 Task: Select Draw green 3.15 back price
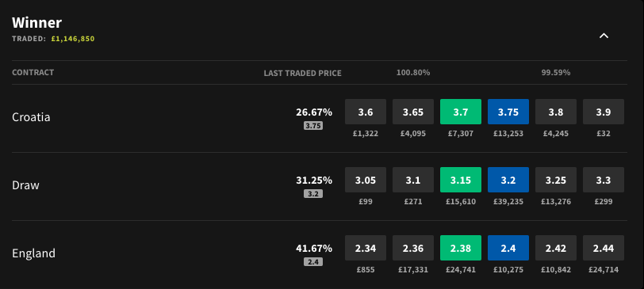tap(461, 180)
